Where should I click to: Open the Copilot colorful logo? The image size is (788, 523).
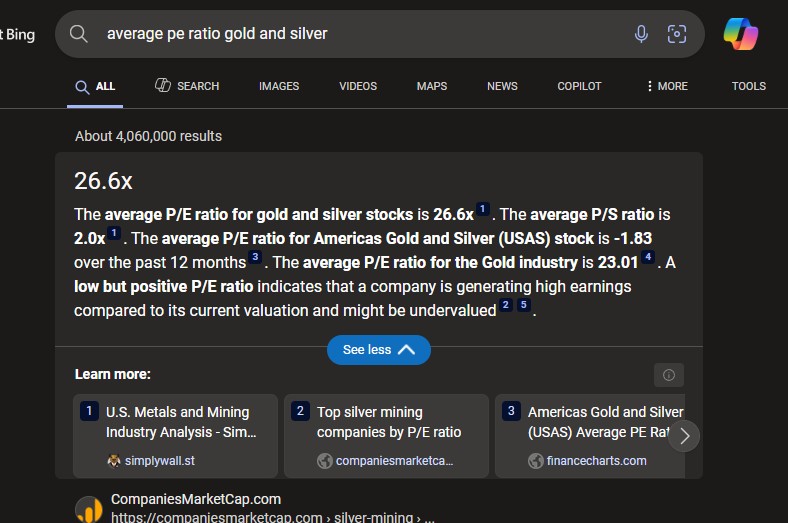[741, 34]
